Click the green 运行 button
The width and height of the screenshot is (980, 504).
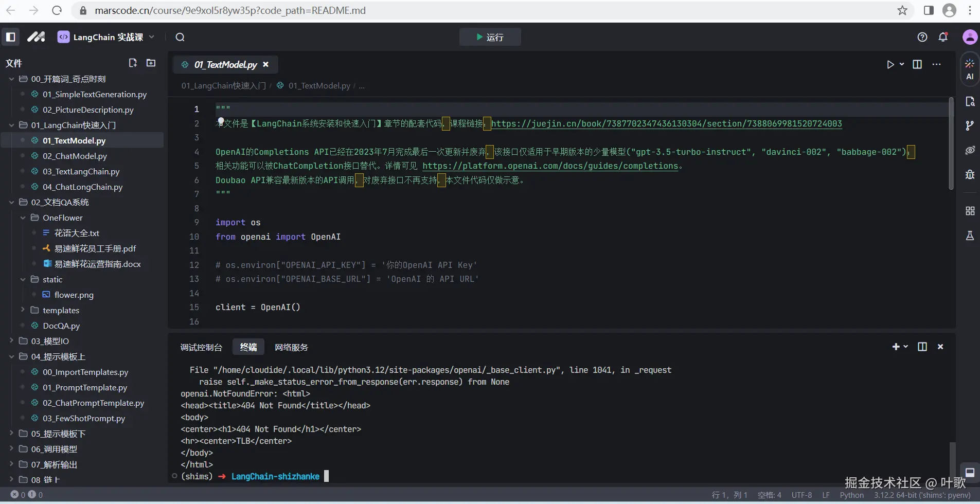(x=490, y=37)
